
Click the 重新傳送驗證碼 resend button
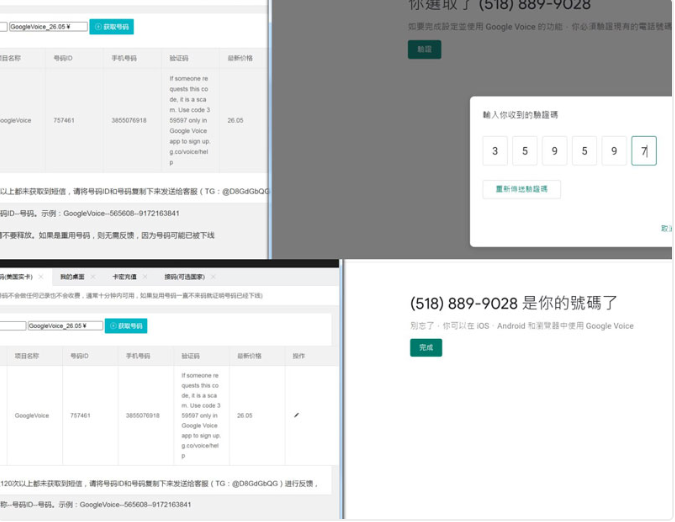pos(521,189)
